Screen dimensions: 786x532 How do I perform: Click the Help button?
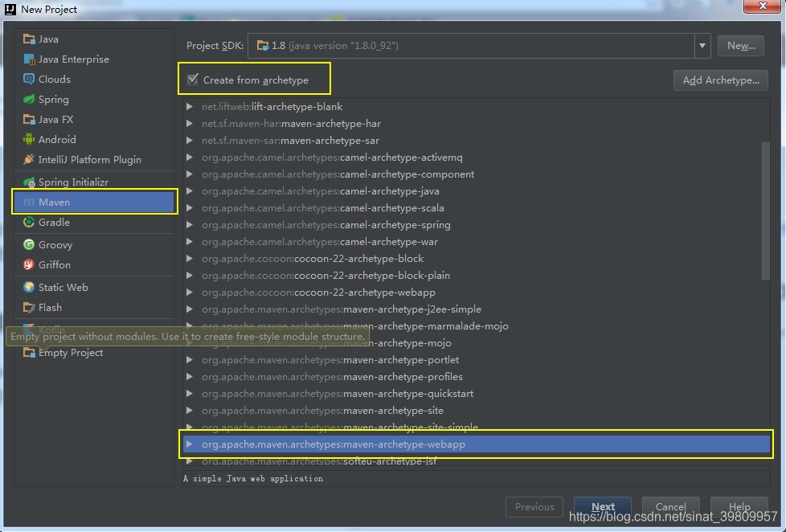pos(739,507)
